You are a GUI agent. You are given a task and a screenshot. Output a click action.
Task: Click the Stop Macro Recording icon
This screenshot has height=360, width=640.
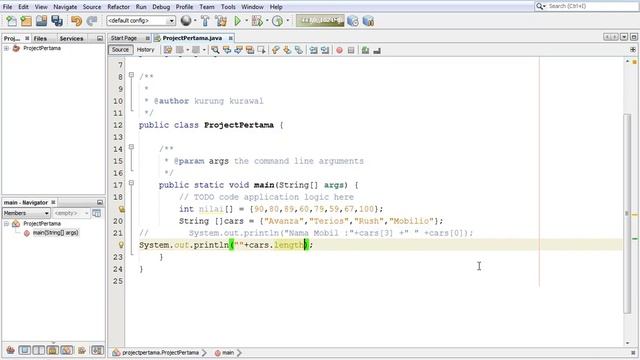(351, 50)
